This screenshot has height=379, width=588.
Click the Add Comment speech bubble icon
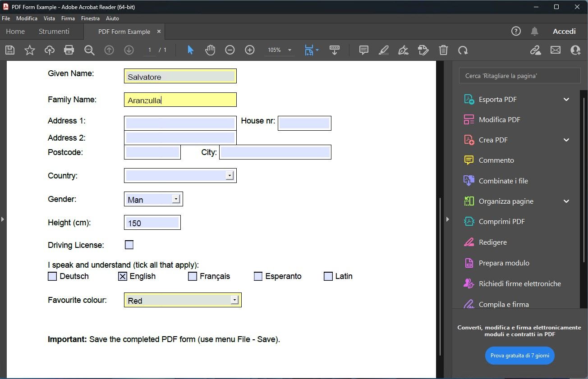click(363, 50)
